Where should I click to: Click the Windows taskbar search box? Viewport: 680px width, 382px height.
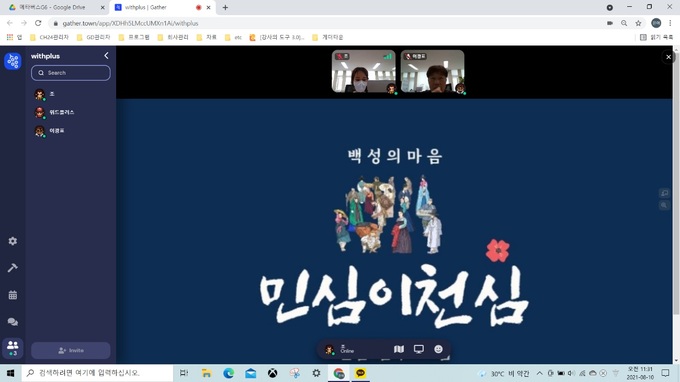click(x=97, y=373)
